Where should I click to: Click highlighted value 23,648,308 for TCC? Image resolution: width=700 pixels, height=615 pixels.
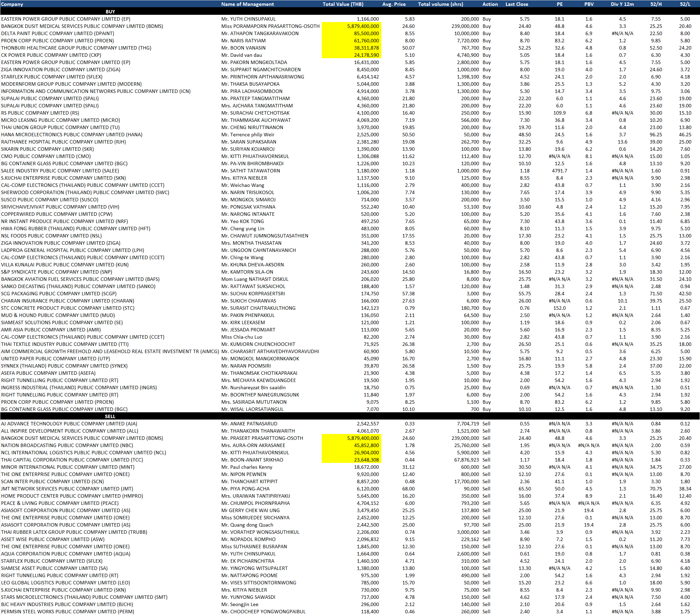[351, 460]
